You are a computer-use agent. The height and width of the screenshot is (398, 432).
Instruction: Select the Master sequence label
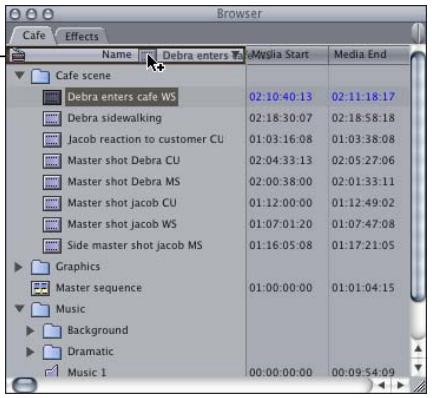click(99, 288)
